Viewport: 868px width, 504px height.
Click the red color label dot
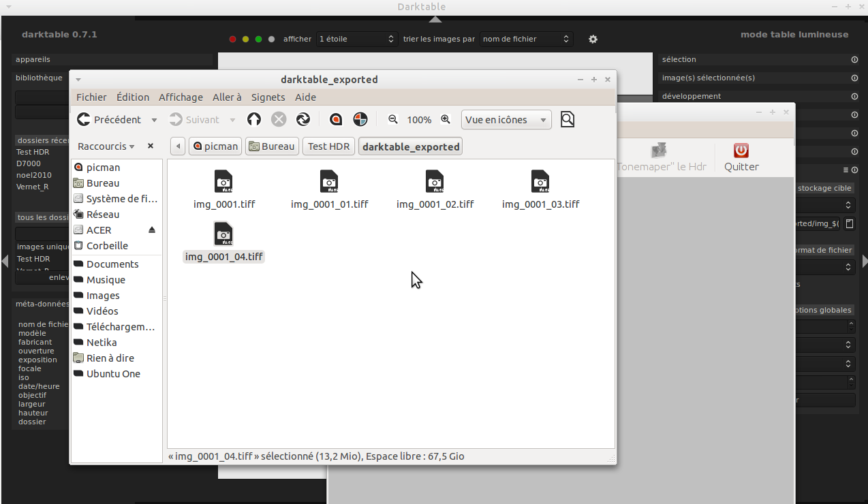tap(233, 39)
